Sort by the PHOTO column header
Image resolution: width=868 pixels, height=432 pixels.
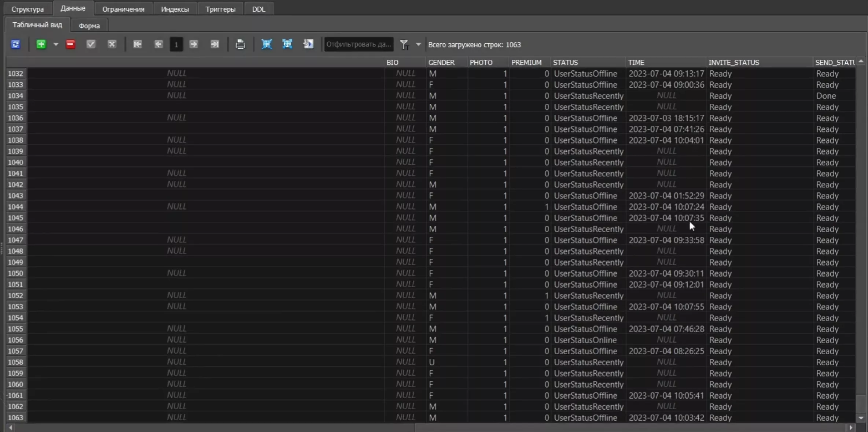(488, 62)
